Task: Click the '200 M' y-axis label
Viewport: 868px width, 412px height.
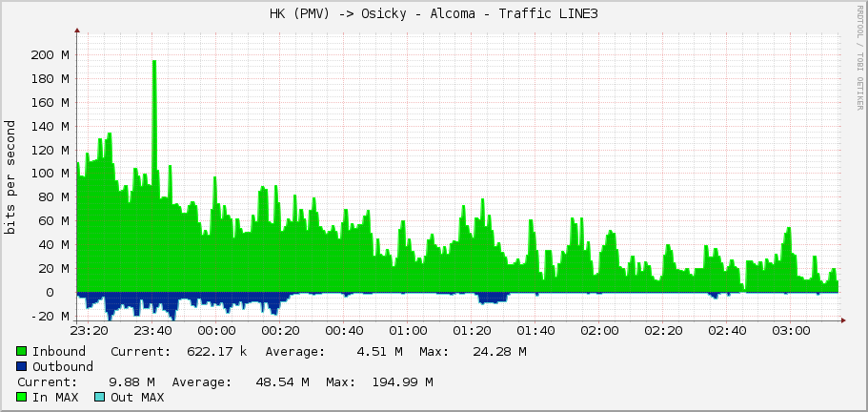Action: click(x=50, y=54)
